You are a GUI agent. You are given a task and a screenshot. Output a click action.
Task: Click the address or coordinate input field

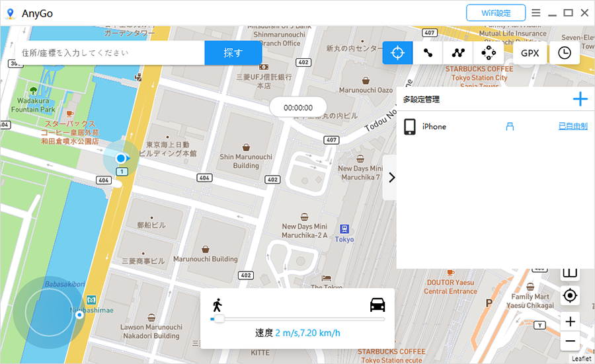click(x=110, y=53)
